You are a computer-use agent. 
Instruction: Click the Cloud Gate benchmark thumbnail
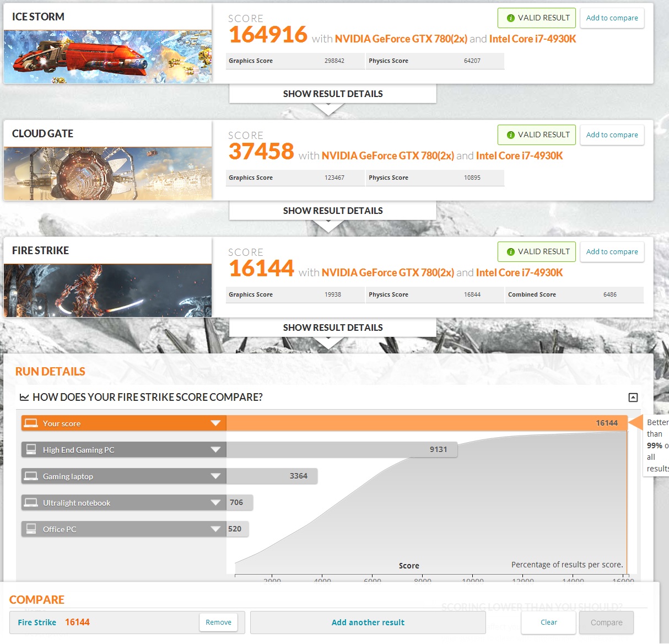point(108,173)
